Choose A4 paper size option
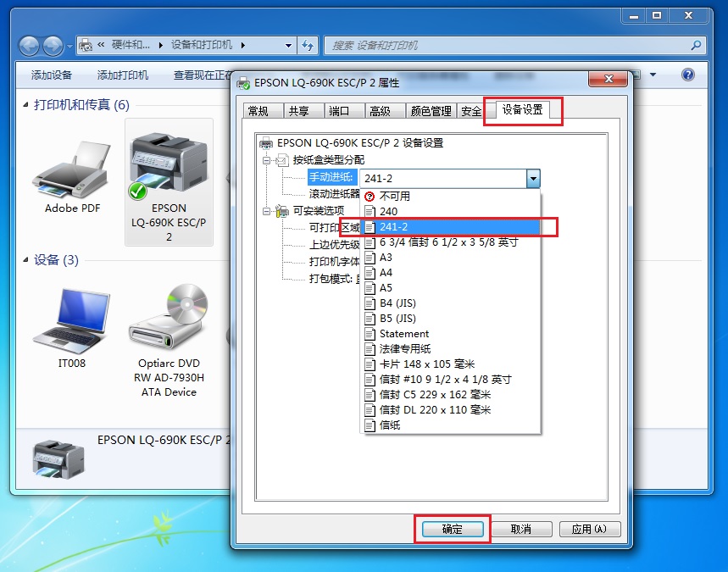This screenshot has width=728, height=572. [450, 273]
